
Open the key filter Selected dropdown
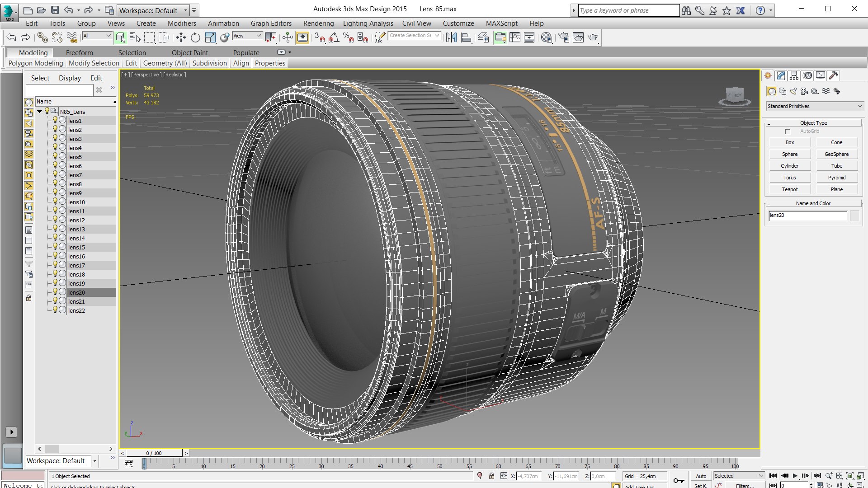[739, 476]
